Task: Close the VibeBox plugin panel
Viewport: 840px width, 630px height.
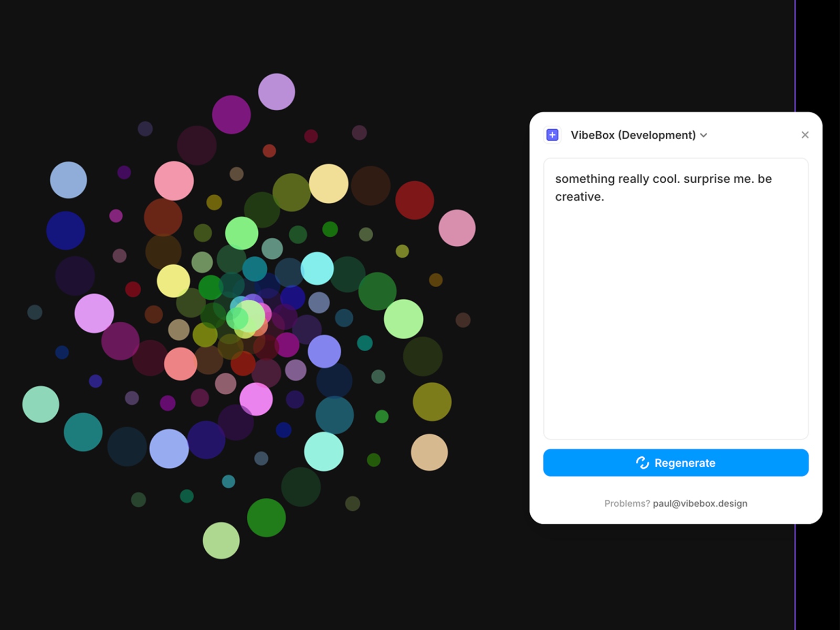Action: (805, 135)
